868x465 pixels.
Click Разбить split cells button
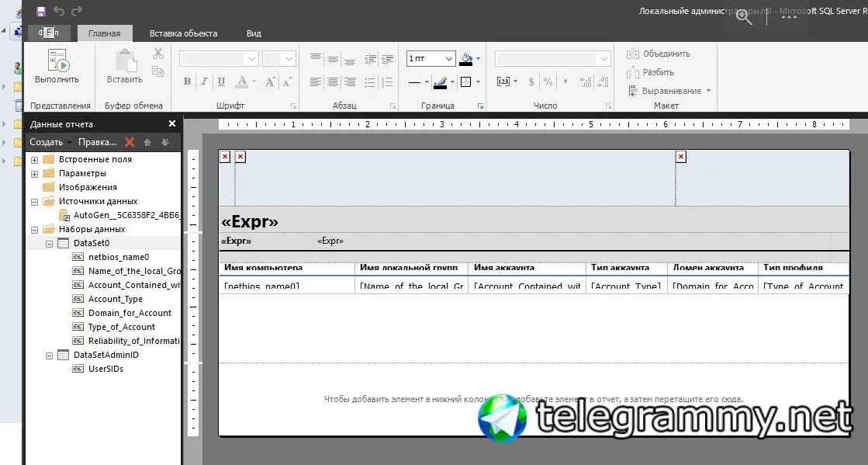coord(651,72)
